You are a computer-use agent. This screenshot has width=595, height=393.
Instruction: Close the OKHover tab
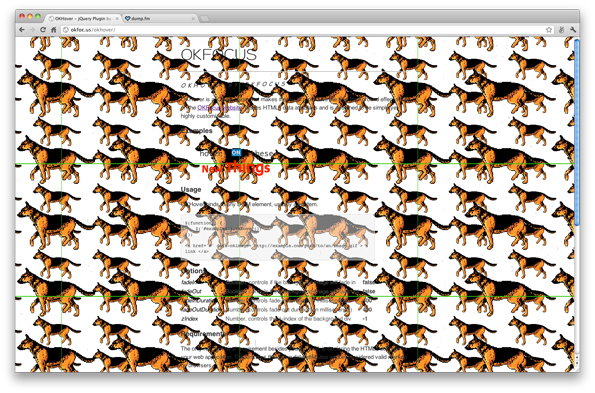click(117, 18)
